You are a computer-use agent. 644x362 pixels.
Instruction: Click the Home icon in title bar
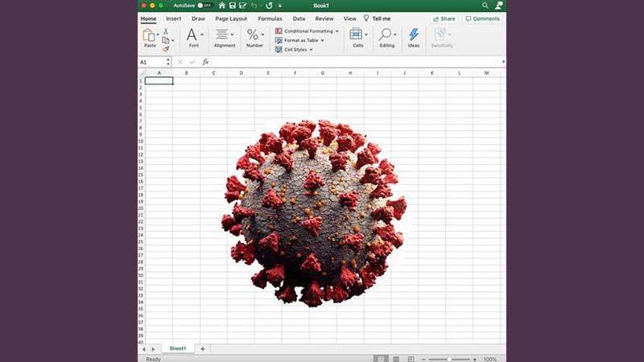(222, 6)
